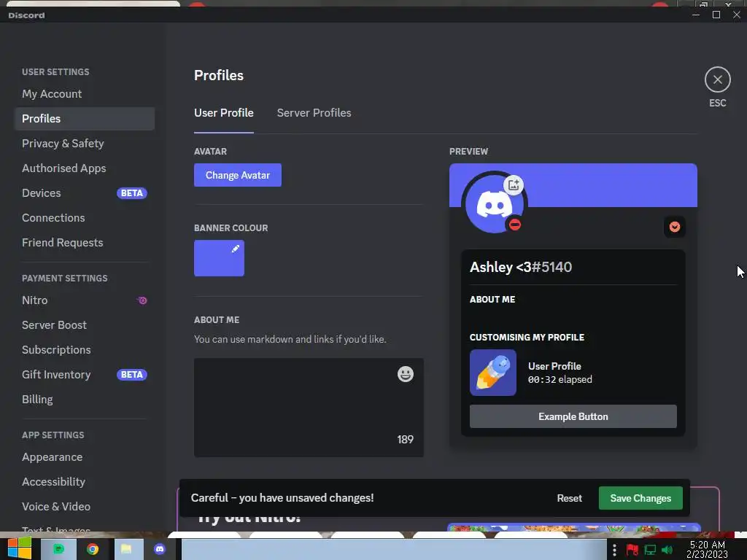Click the red flag tray icon
Image resolution: width=747 pixels, height=560 pixels.
tap(632, 550)
